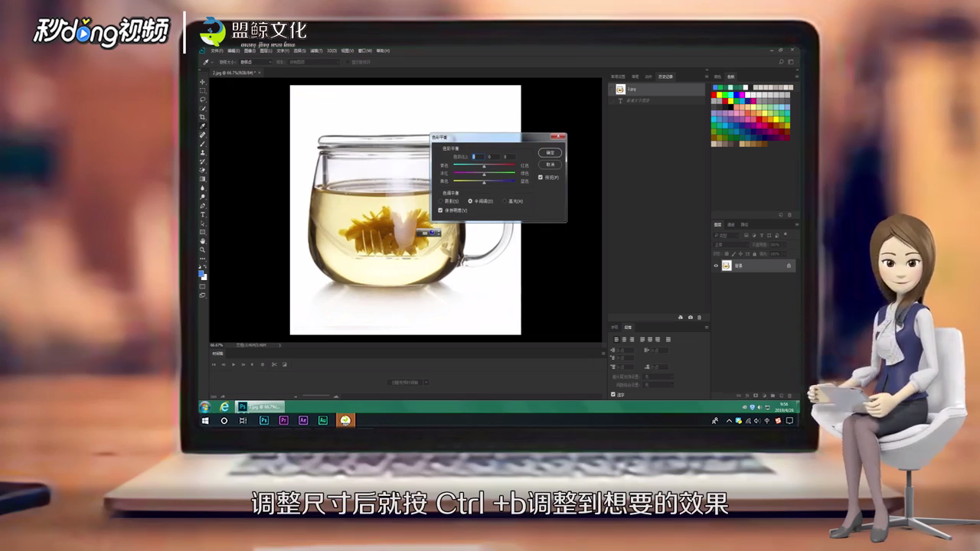This screenshot has width=980, height=551.
Task: Select the Move tool
Action: click(203, 82)
